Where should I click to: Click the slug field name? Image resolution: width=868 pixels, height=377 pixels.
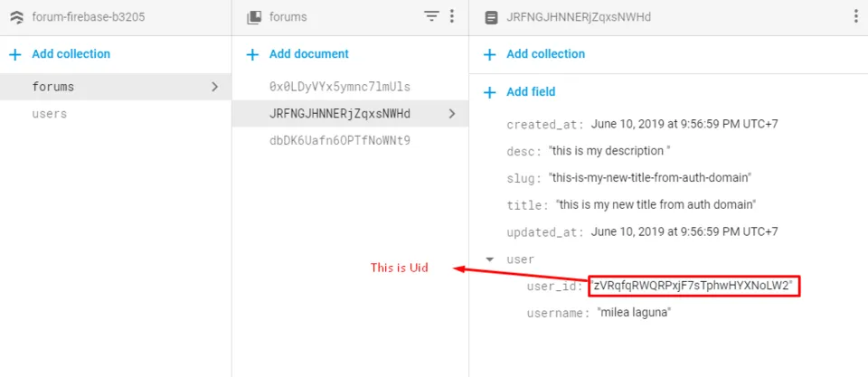click(524, 178)
